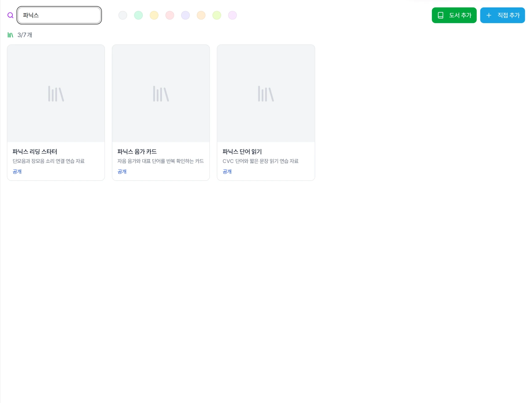Image resolution: width=532 pixels, height=403 pixels.
Task: Focus the 파닉스 search field
Action: click(x=59, y=15)
